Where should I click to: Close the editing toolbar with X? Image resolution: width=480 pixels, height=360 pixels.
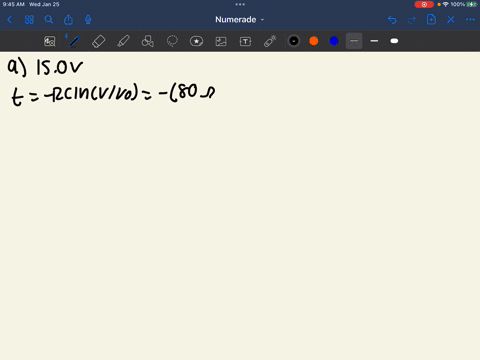451,20
